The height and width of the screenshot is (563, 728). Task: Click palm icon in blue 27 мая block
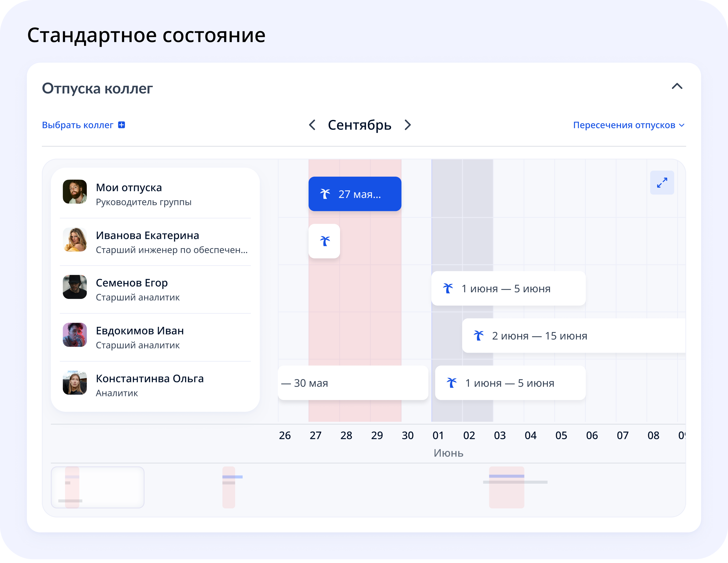click(x=325, y=194)
